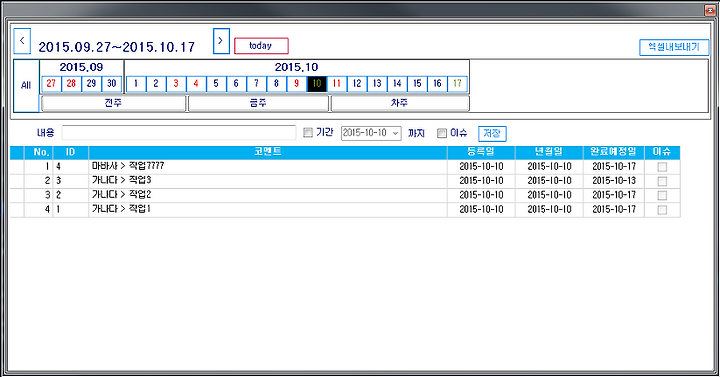
Task: Click the 금주 this week button
Action: 259,103
